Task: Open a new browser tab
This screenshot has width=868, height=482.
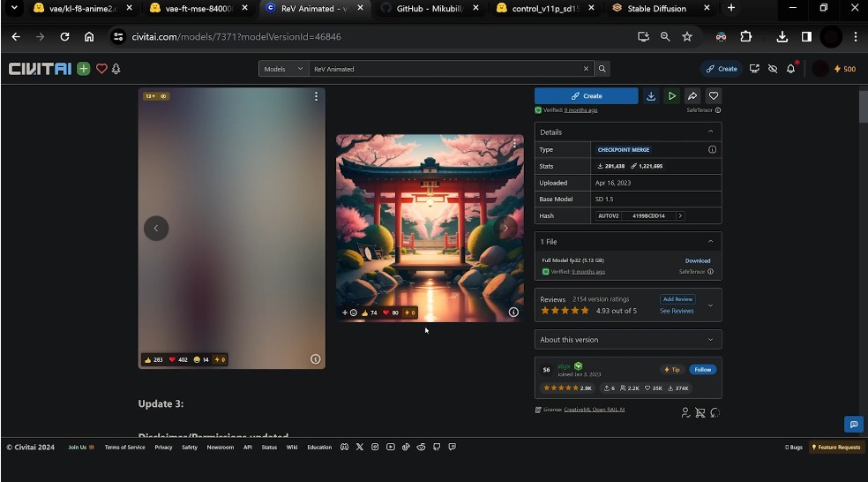Action: [731, 8]
